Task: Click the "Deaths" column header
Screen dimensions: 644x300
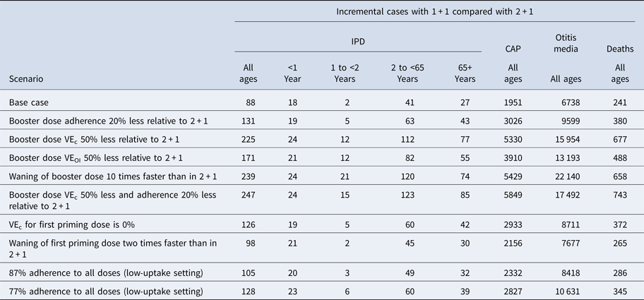Action: 619,48
